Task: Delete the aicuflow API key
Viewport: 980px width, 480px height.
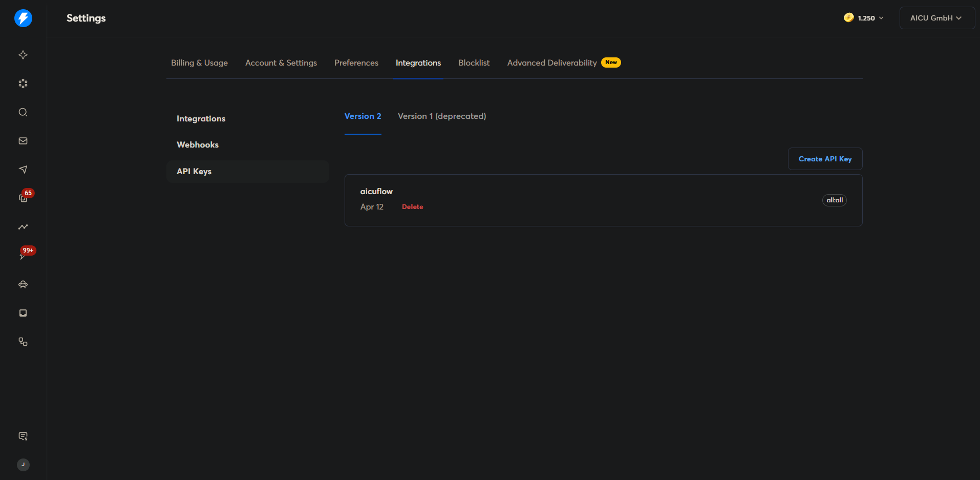Action: coord(412,207)
